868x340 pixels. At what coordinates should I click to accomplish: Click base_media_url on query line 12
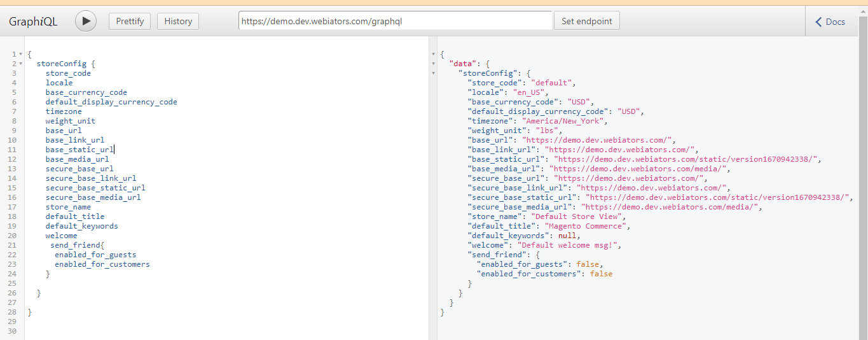pos(77,159)
